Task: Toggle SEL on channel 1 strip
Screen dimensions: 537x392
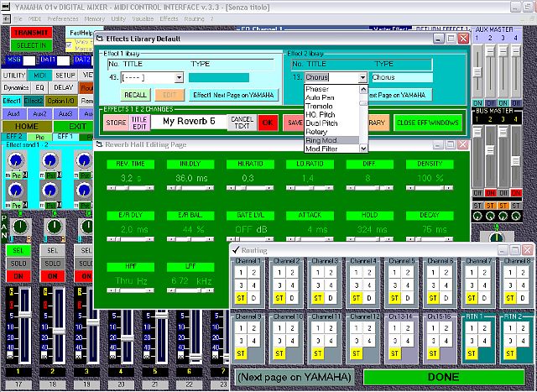Action: pyautogui.click(x=18, y=250)
